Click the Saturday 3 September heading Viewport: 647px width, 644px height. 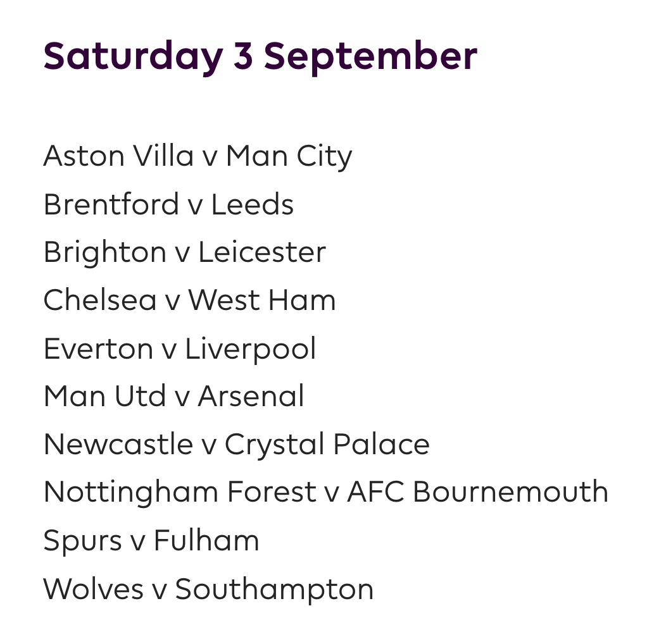(x=260, y=56)
